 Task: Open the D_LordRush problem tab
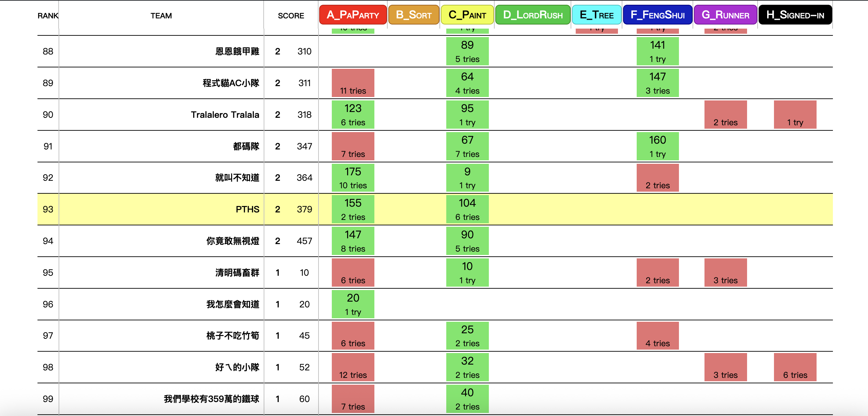(533, 15)
